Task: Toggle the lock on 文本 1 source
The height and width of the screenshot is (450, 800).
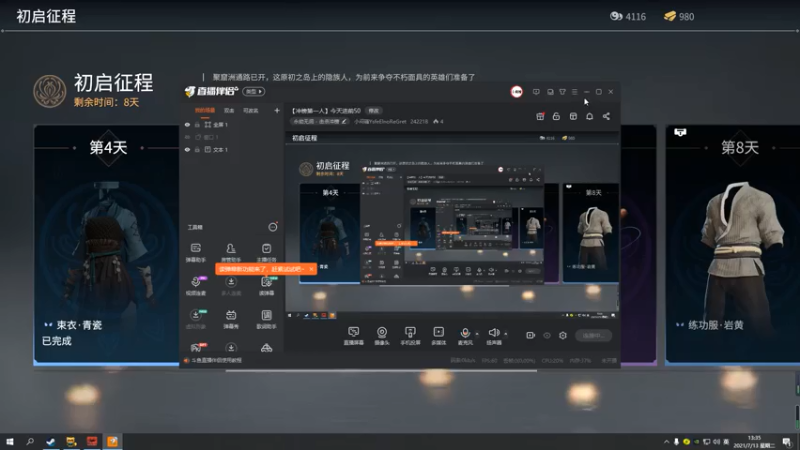Action: (197, 149)
